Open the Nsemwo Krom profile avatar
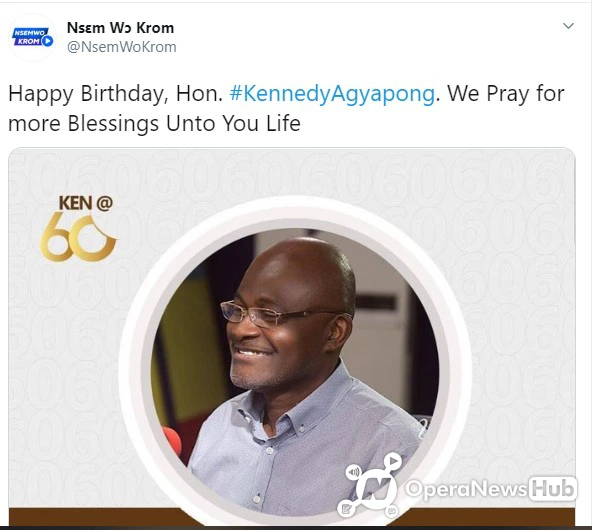 (33, 37)
